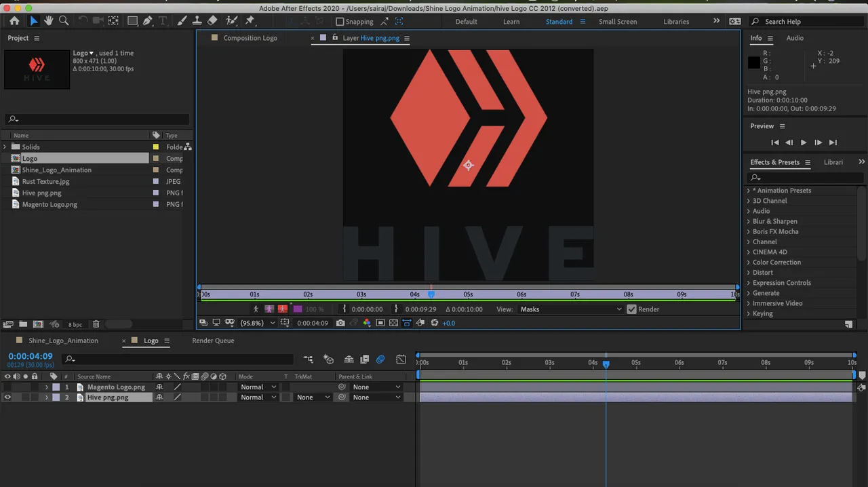Image resolution: width=868 pixels, height=487 pixels.
Task: Switch to the Small Screen workspace
Action: (x=618, y=22)
